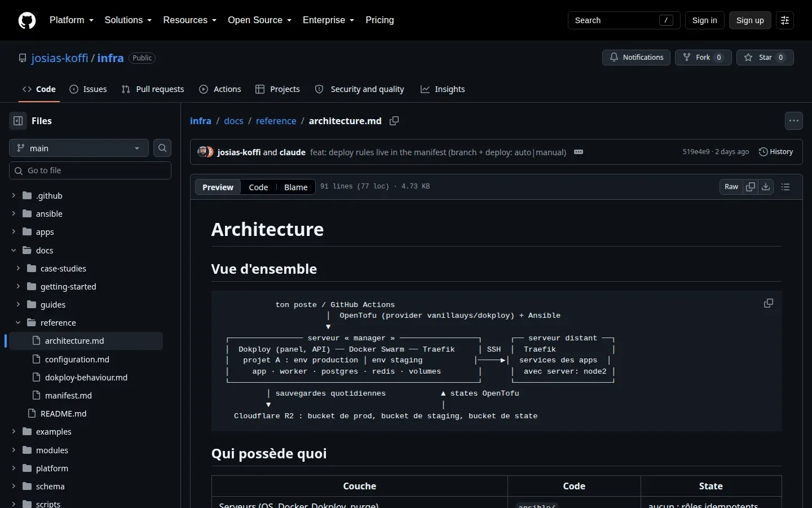
Task: Open the more file actions ellipsis
Action: [794, 121]
